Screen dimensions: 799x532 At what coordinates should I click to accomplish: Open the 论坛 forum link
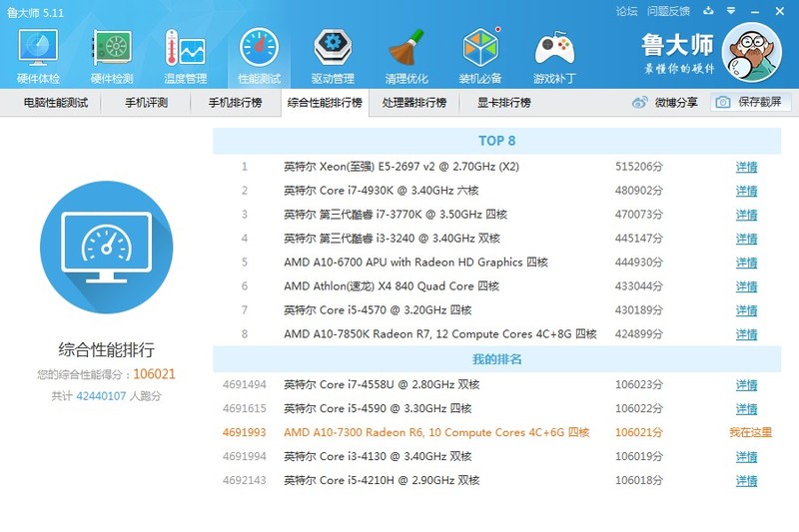point(626,11)
